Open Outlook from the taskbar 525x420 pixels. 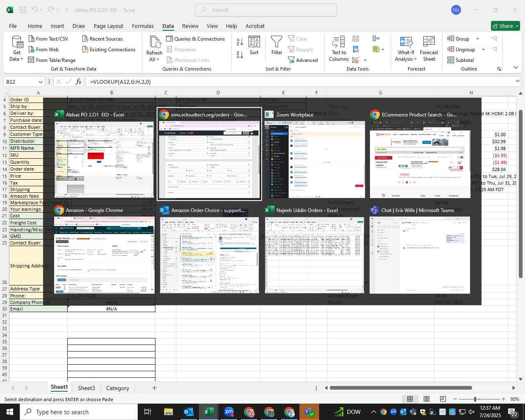tap(189, 412)
